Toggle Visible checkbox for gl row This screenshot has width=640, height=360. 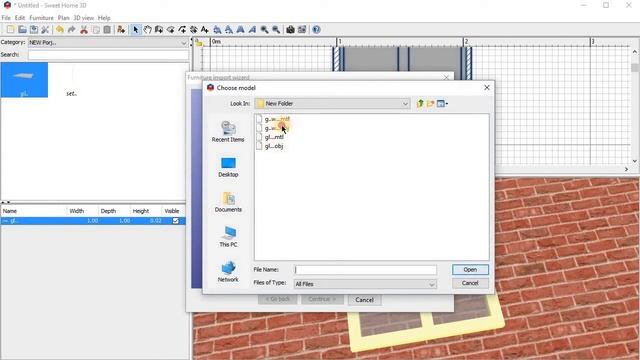click(x=176, y=221)
